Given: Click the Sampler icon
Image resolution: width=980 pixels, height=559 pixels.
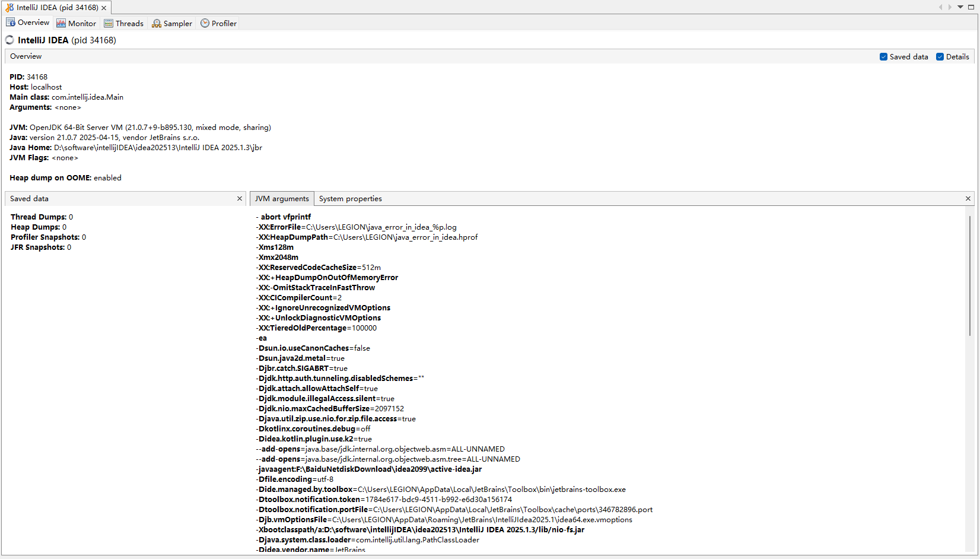Looking at the screenshot, I should coord(157,23).
